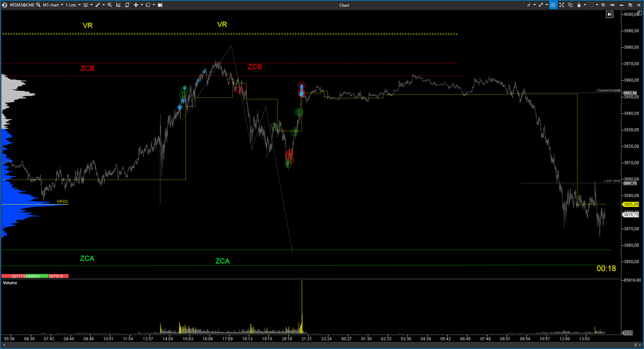This screenshot has width=644, height=349.
Task: Click the 4000,00 price axis value
Action: (x=631, y=14)
